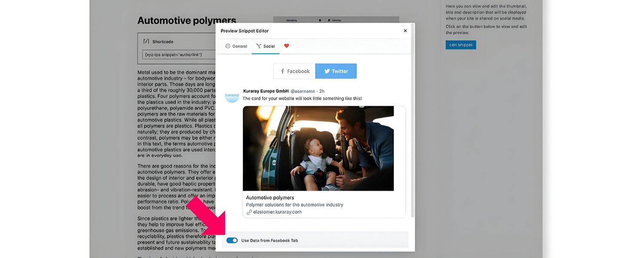Click the Facebook "f" icon
644x258 pixels.
pyautogui.click(x=283, y=71)
